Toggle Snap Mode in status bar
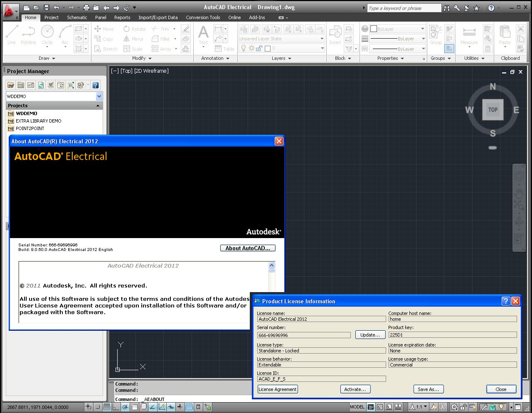The image size is (532, 413). (97, 407)
